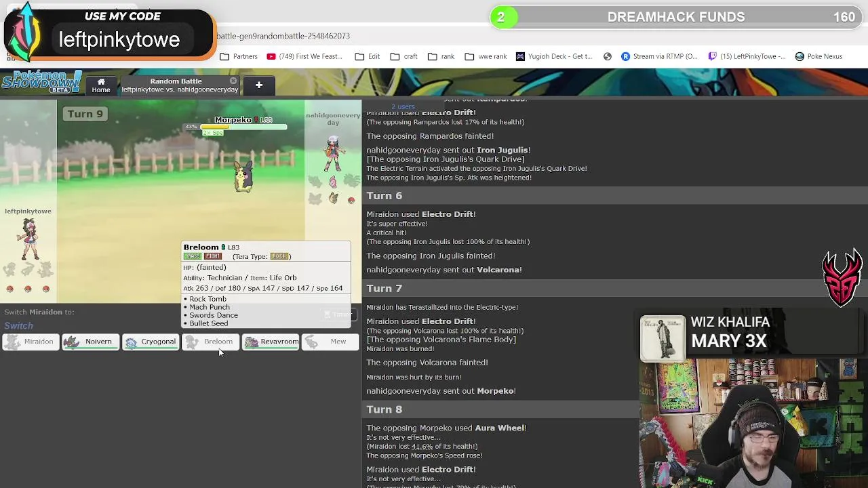The height and width of the screenshot is (488, 868).
Task: Click 'The opposing Rampardos fainted!' log line
Action: tap(430, 136)
